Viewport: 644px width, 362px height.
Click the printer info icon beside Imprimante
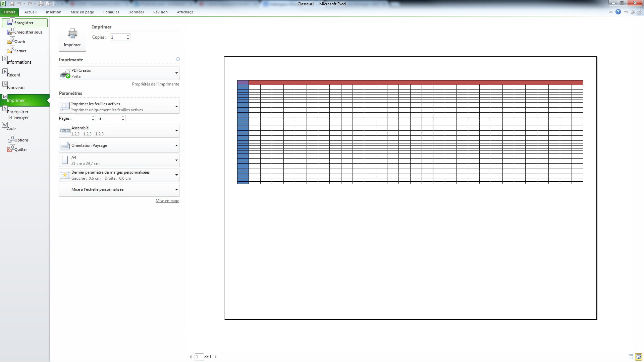pyautogui.click(x=178, y=59)
